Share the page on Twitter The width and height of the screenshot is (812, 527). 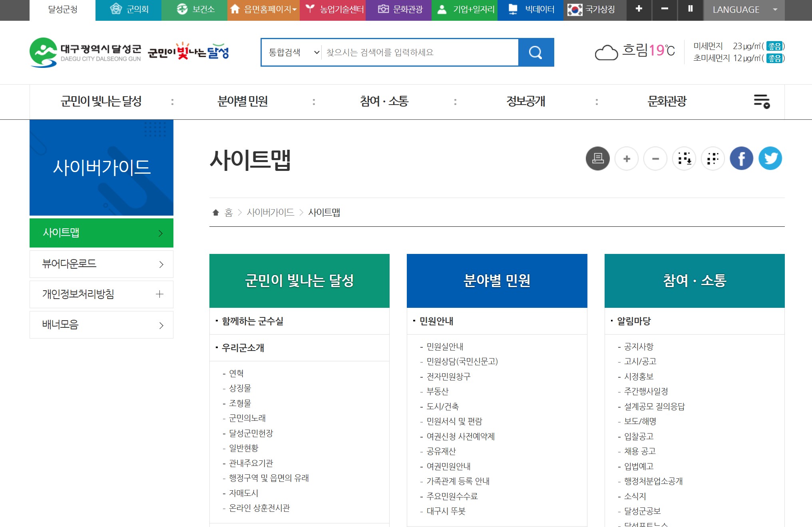770,158
